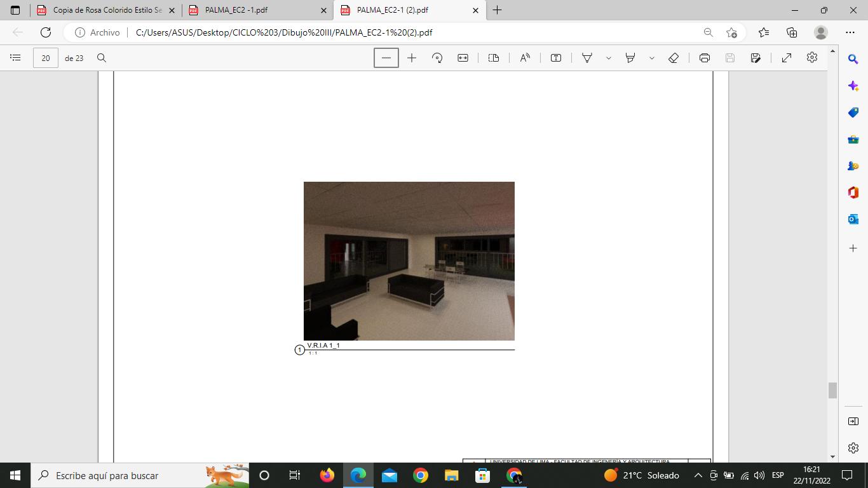
Task: Open the Windows Start menu
Action: coord(15,475)
